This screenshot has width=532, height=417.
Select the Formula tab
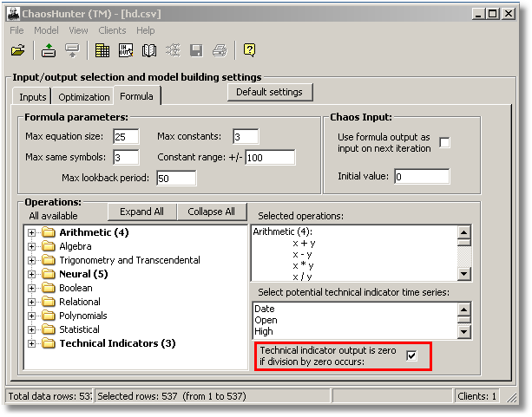[x=137, y=96]
